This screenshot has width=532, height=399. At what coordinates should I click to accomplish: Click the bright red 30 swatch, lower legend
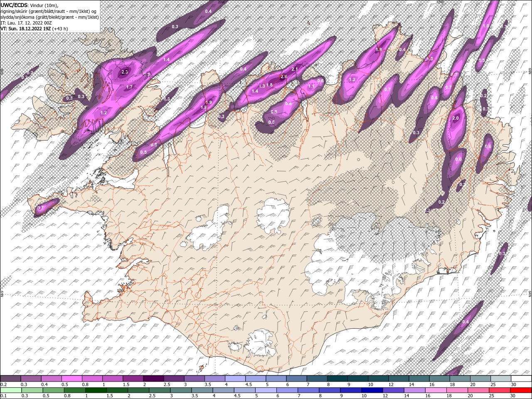pyautogui.click(x=521, y=390)
